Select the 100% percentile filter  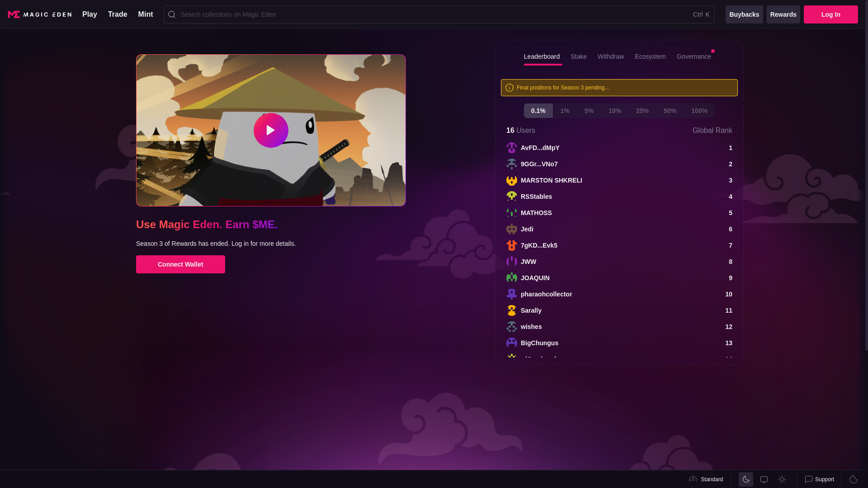pyautogui.click(x=699, y=111)
